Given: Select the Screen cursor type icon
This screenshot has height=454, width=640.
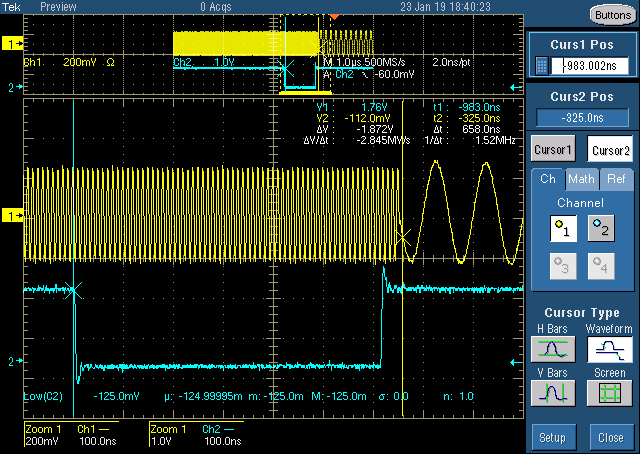Looking at the screenshot, I should click(x=609, y=393).
